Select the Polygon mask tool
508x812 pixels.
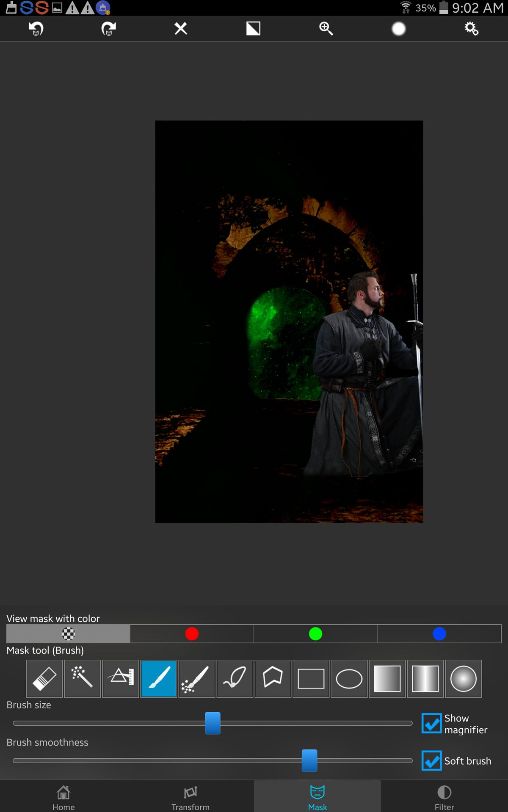coord(273,679)
